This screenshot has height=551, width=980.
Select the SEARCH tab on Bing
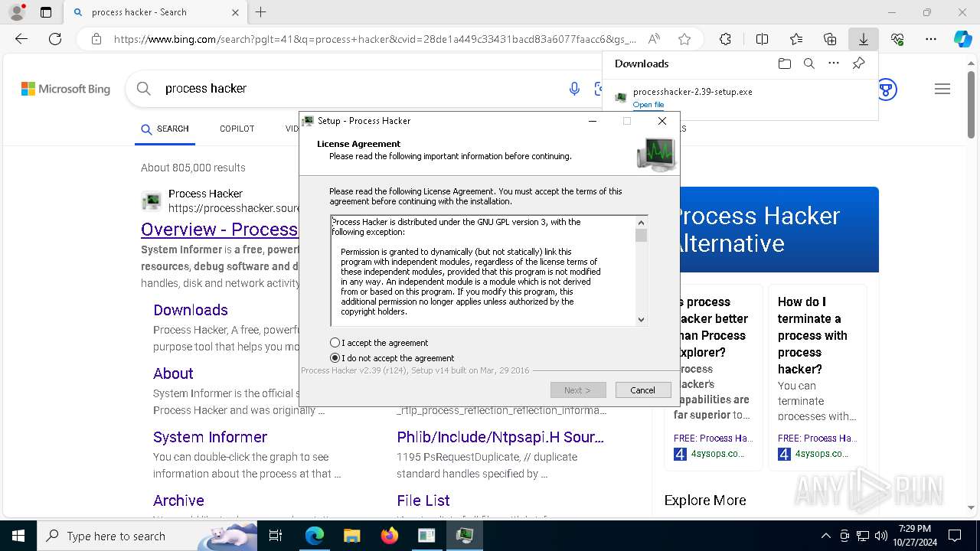click(x=165, y=129)
